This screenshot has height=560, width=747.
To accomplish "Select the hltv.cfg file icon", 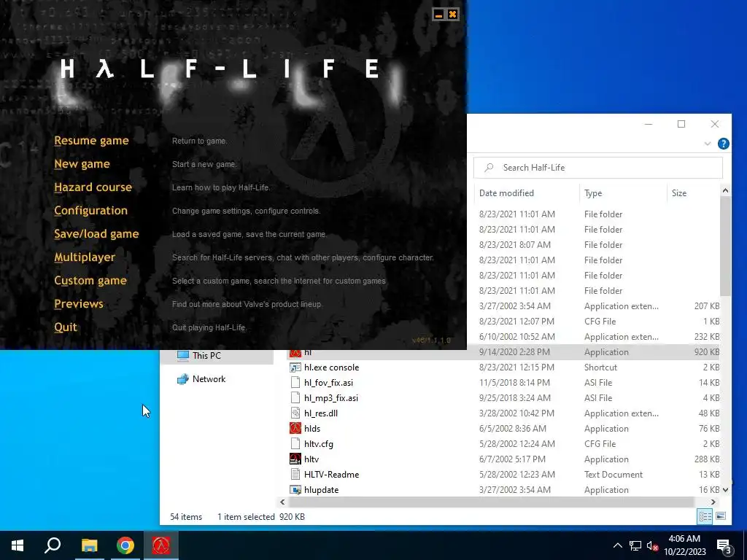I will 295,443.
